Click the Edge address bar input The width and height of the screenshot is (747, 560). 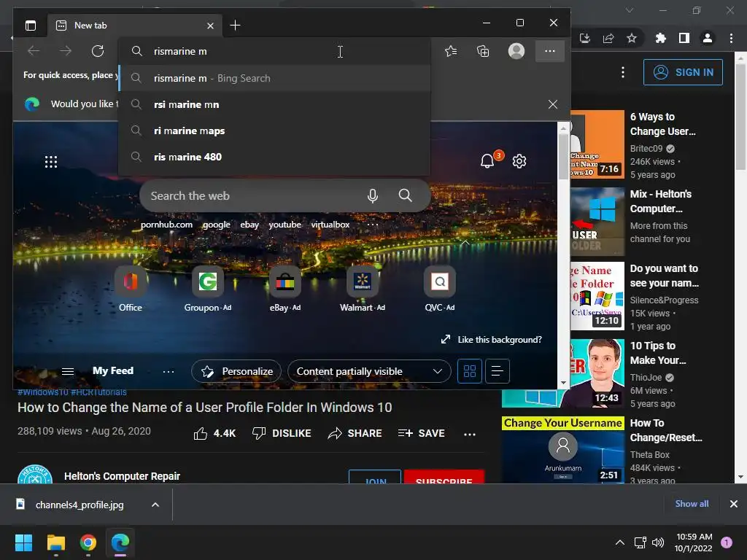(274, 51)
